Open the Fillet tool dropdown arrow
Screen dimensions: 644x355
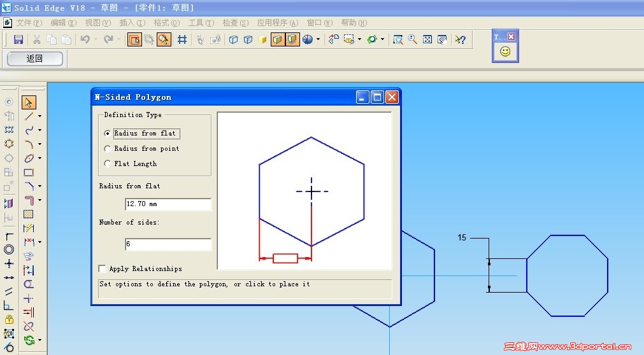coord(40,186)
